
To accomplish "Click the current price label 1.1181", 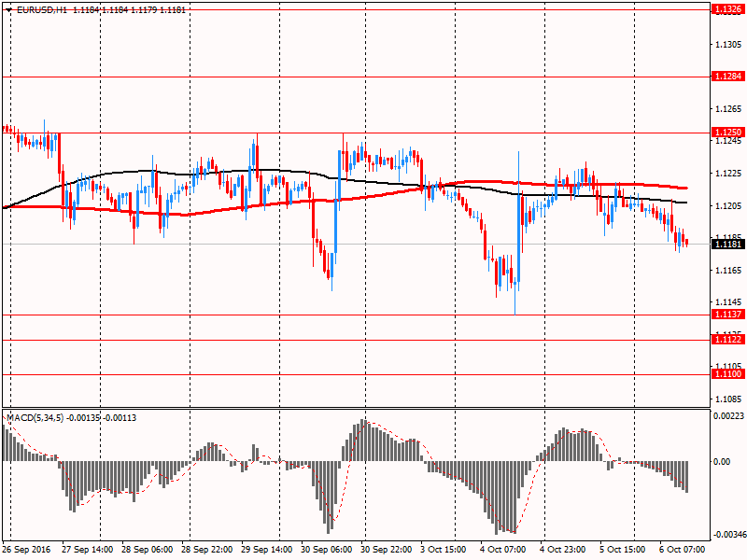I will pyautogui.click(x=727, y=245).
